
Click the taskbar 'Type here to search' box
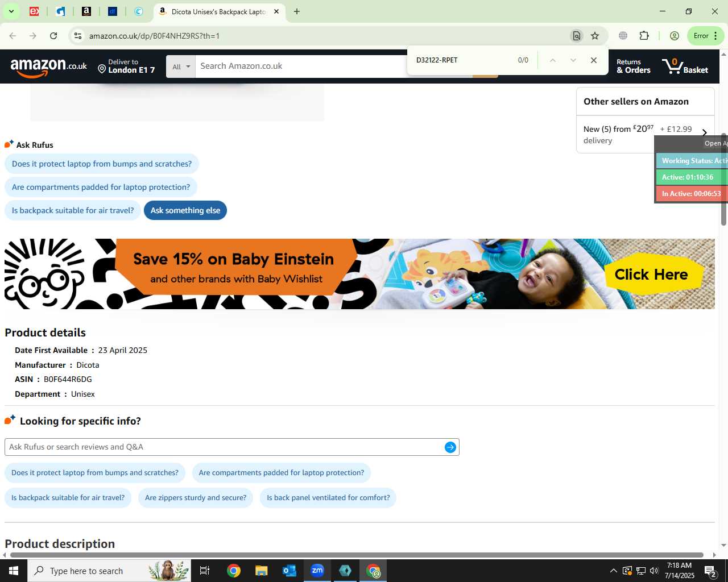coord(109,571)
